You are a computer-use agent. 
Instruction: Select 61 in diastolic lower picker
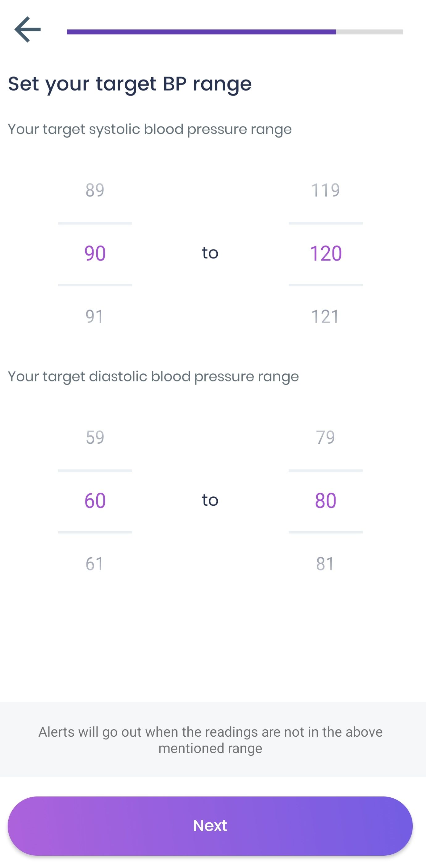(x=95, y=564)
